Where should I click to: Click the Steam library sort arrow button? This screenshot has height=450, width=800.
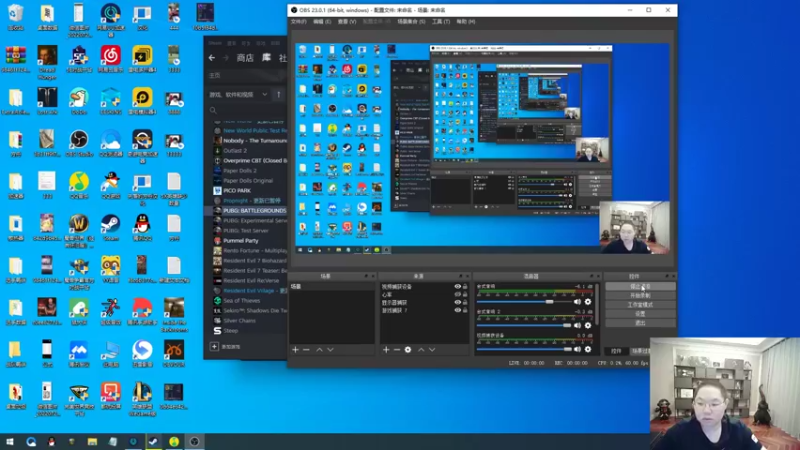pos(279,94)
